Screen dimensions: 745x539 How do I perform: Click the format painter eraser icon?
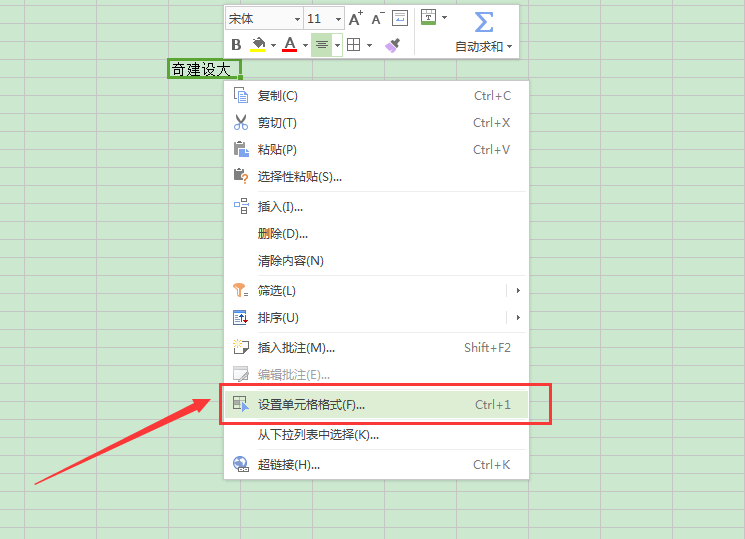pyautogui.click(x=393, y=45)
